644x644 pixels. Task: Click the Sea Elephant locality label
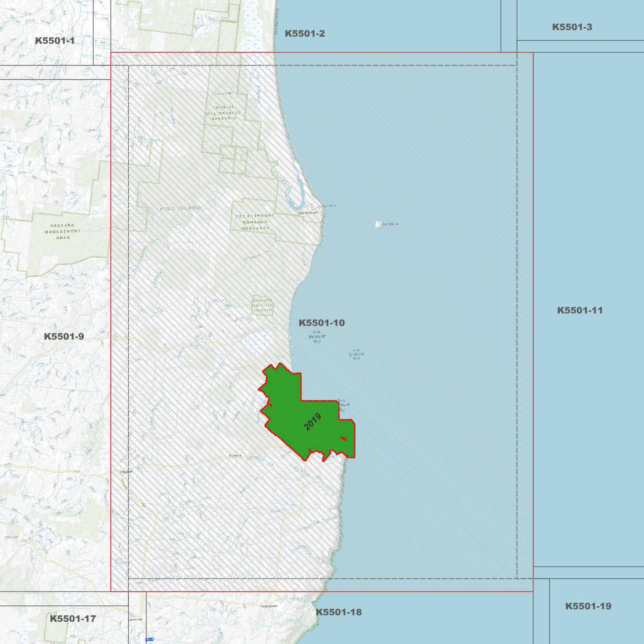coord(308,213)
